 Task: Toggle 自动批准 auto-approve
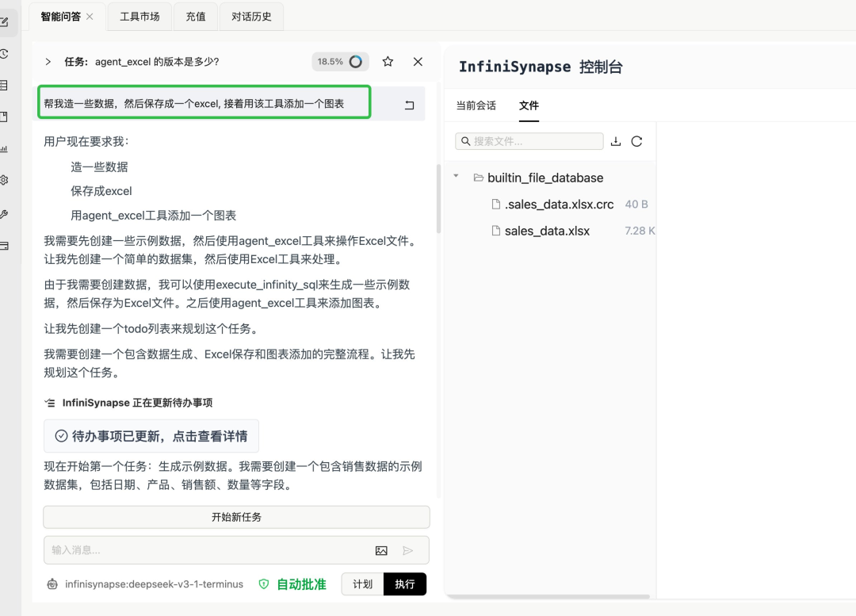point(292,584)
